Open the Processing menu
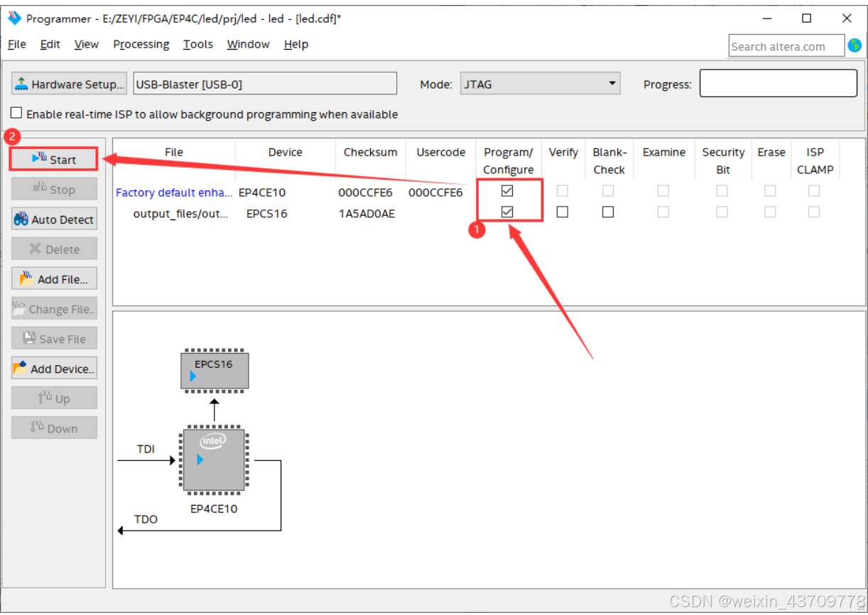This screenshot has height=615, width=868. click(x=141, y=44)
